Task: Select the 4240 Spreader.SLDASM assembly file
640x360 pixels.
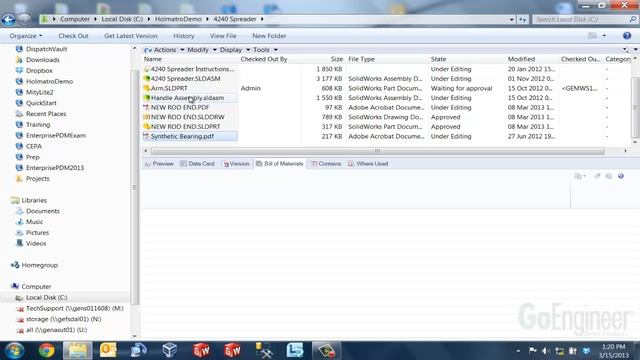Action: 185,79
